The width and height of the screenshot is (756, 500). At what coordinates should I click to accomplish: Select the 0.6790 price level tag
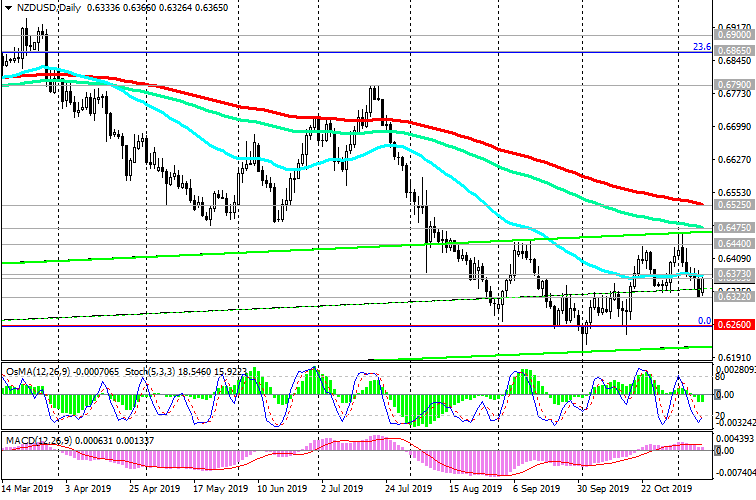733,84
